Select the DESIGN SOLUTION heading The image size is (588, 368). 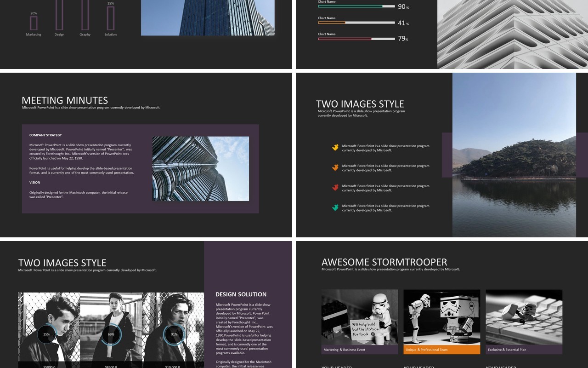(x=241, y=294)
